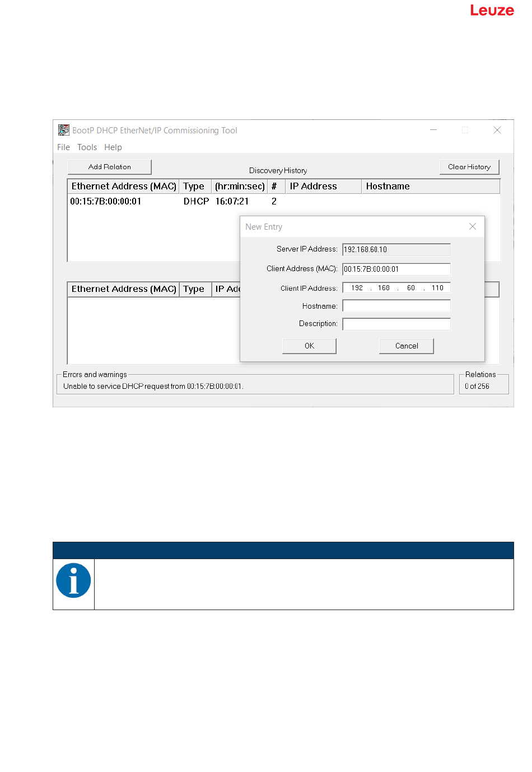
Task: Click the IP Address column header in Discovery History
Action: pos(324,187)
